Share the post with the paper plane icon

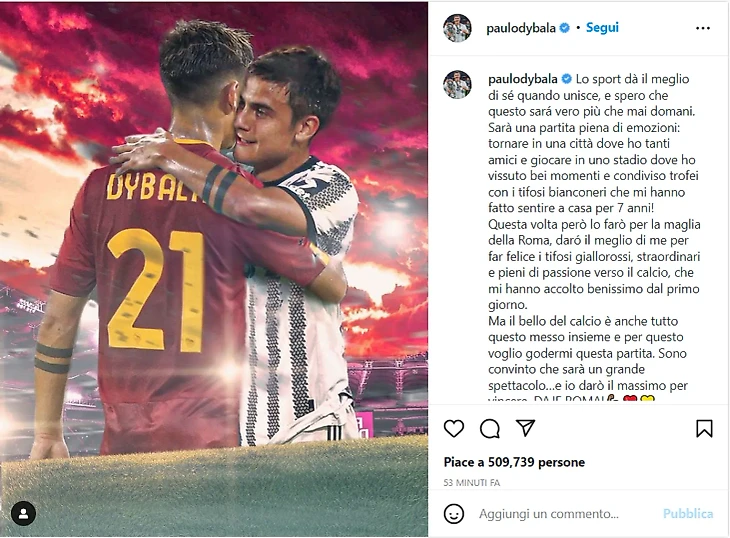[x=526, y=428]
